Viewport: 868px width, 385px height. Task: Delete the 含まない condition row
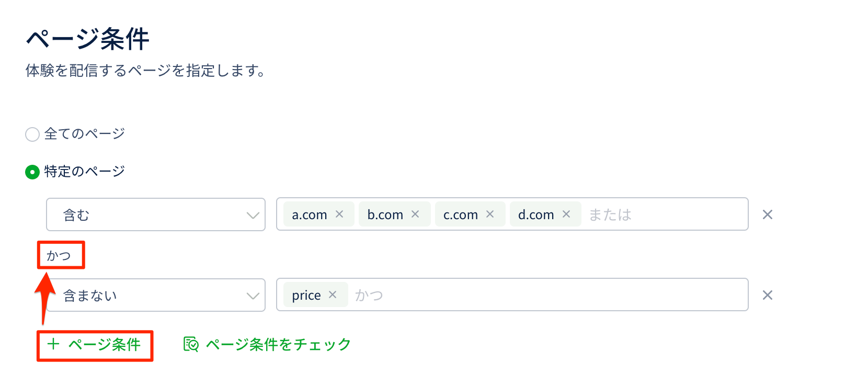[767, 295]
